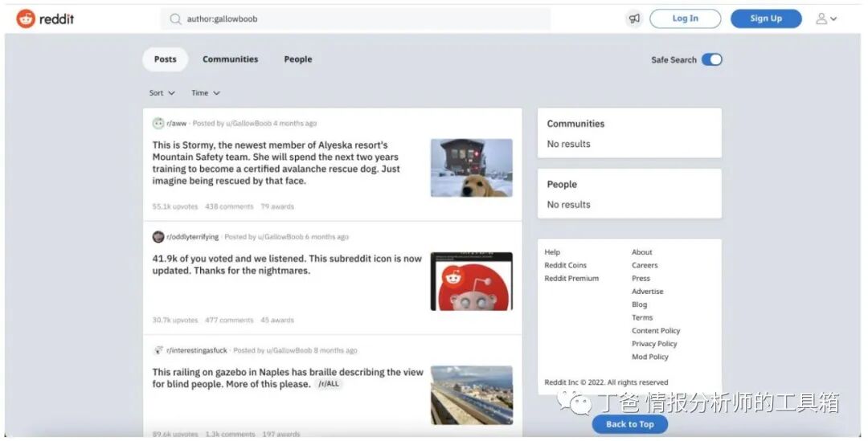Screen dimensions: 868x441
Task: Switch to the Communities tab
Action: click(x=231, y=59)
